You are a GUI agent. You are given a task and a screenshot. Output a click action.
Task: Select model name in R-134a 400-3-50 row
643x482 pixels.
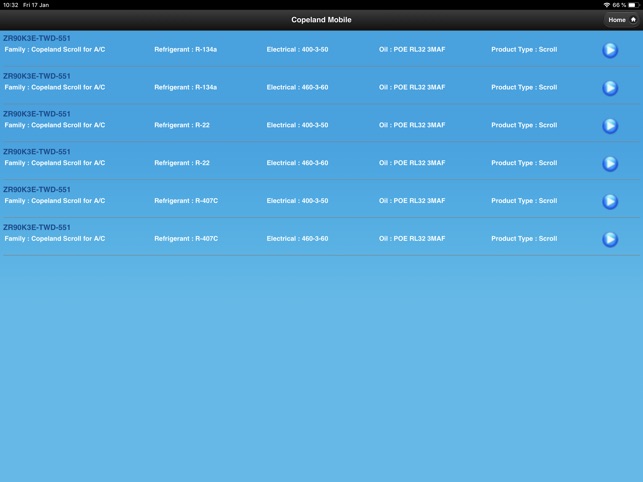click(x=37, y=38)
